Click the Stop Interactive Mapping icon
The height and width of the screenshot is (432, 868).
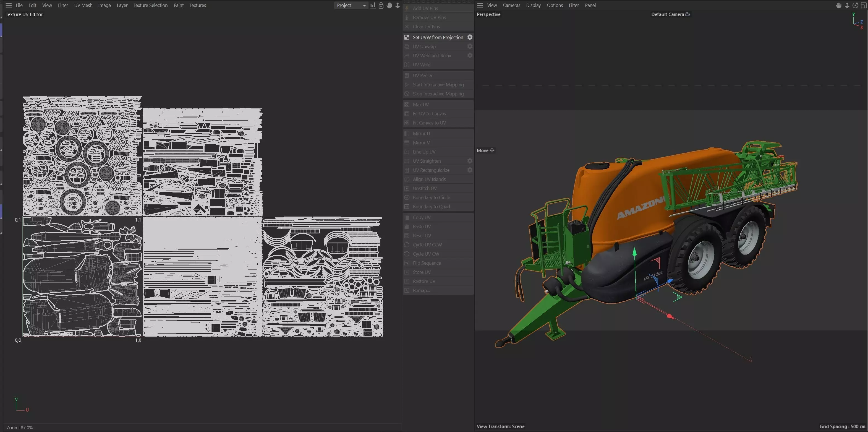click(407, 94)
